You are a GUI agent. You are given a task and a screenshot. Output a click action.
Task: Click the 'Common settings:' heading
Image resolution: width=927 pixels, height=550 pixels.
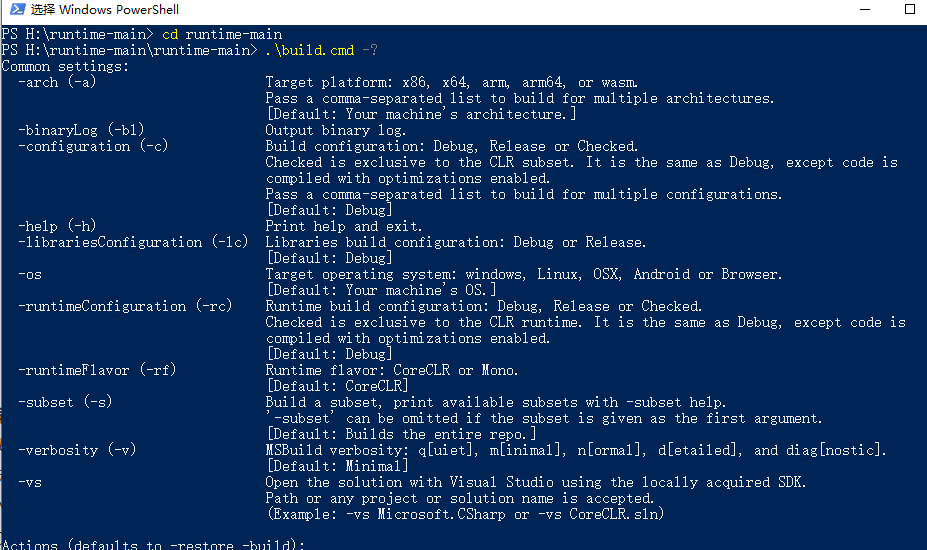click(x=65, y=66)
